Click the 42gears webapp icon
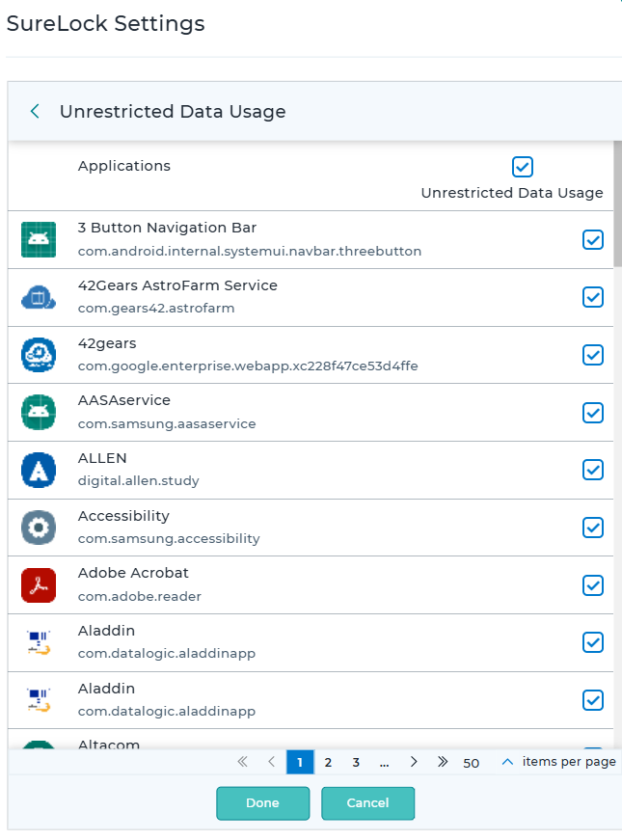This screenshot has width=622, height=840. pyautogui.click(x=39, y=355)
